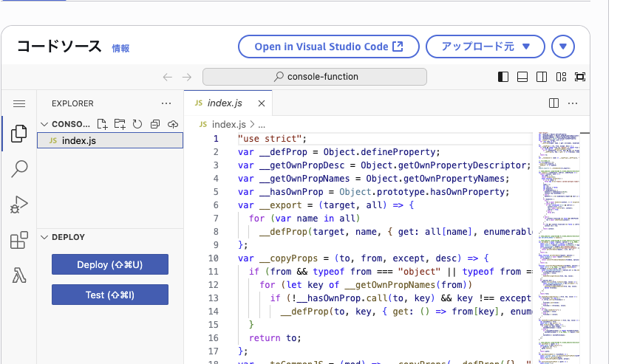
Task: Collapse all folders in explorer
Action: pos(155,124)
